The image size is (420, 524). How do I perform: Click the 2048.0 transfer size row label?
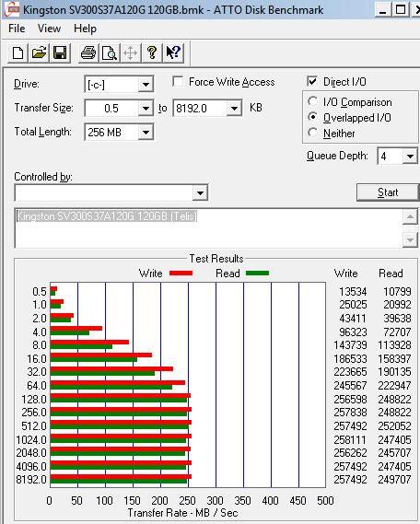pyautogui.click(x=31, y=453)
